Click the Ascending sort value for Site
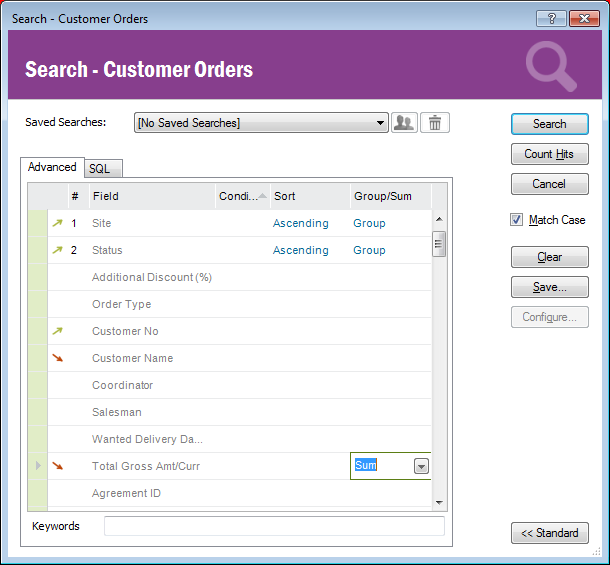 (300, 223)
